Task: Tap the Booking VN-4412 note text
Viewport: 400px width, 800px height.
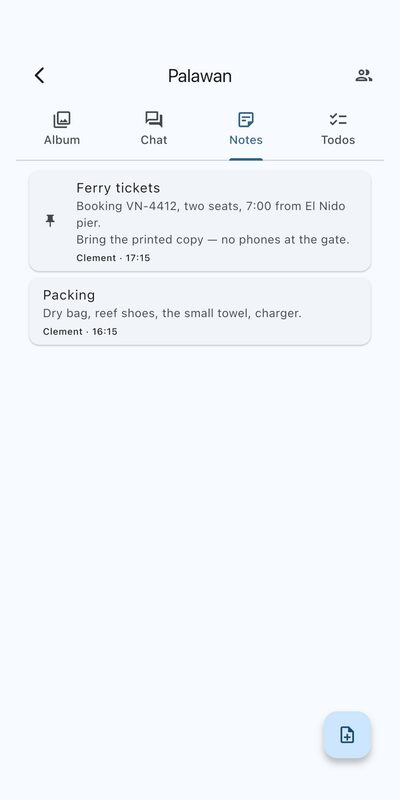Action: click(211, 214)
